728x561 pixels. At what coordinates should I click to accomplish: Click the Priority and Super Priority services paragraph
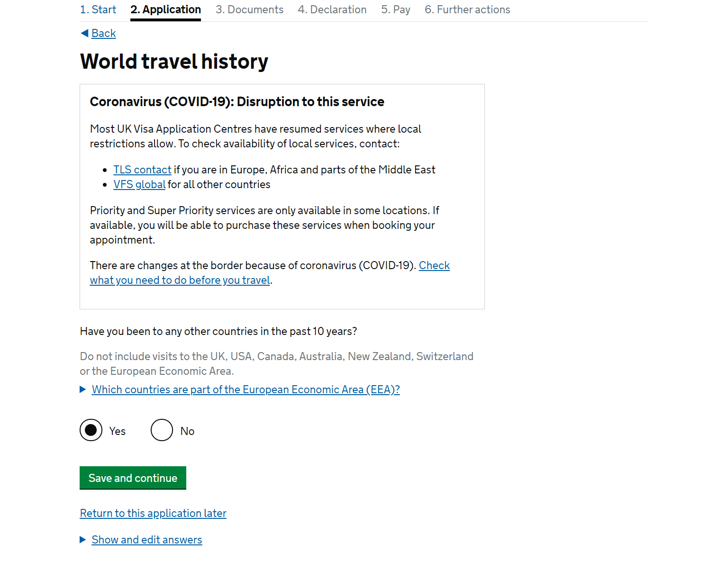point(264,225)
